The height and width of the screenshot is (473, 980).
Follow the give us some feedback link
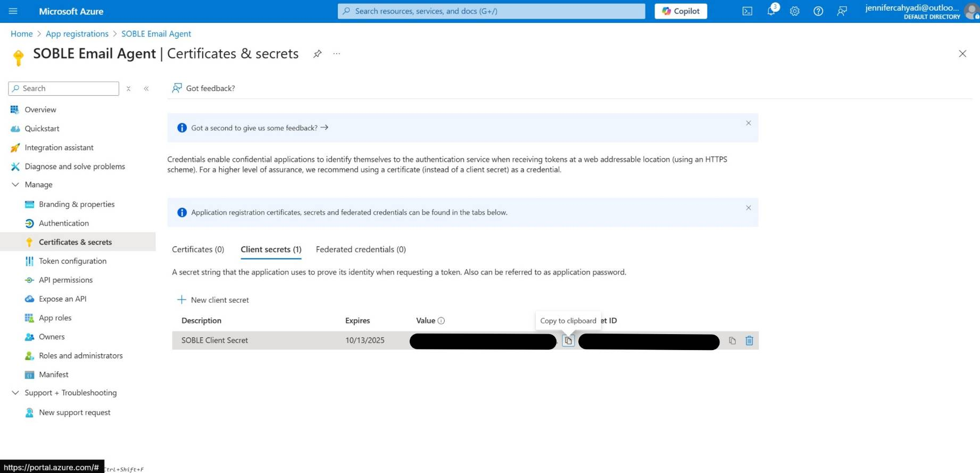[x=260, y=128]
